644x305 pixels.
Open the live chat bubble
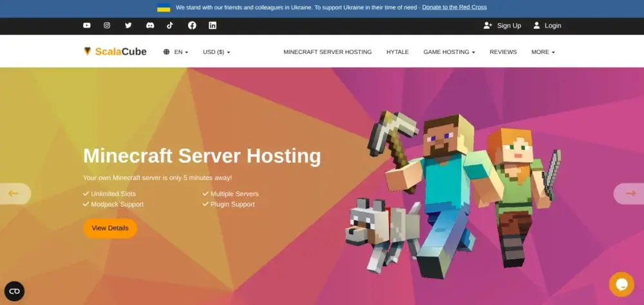621,284
